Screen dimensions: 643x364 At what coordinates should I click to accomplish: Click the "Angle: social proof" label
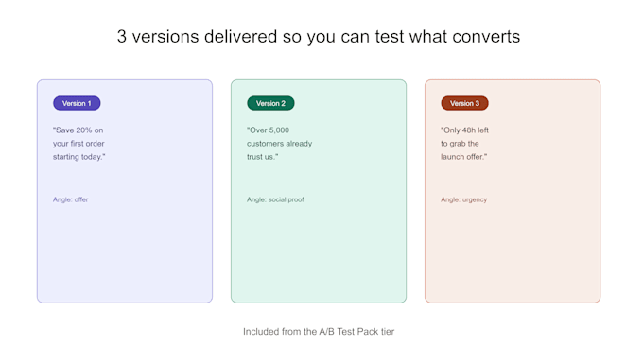275,199
